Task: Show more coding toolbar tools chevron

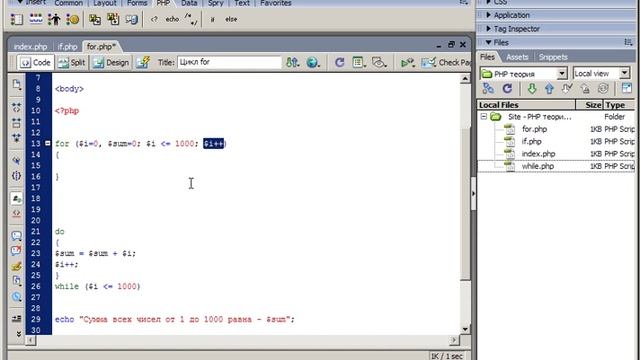Action: [x=18, y=334]
